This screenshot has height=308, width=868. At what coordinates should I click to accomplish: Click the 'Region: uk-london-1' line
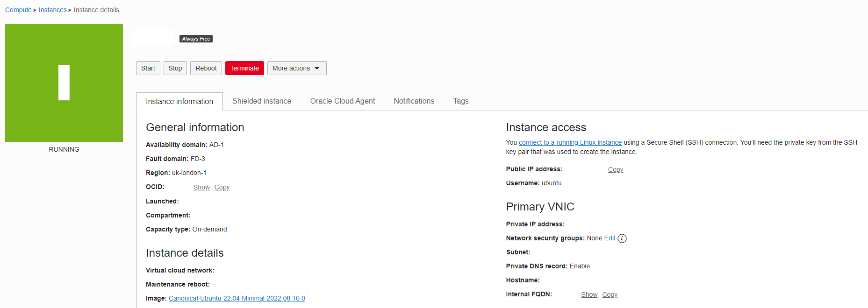point(176,173)
